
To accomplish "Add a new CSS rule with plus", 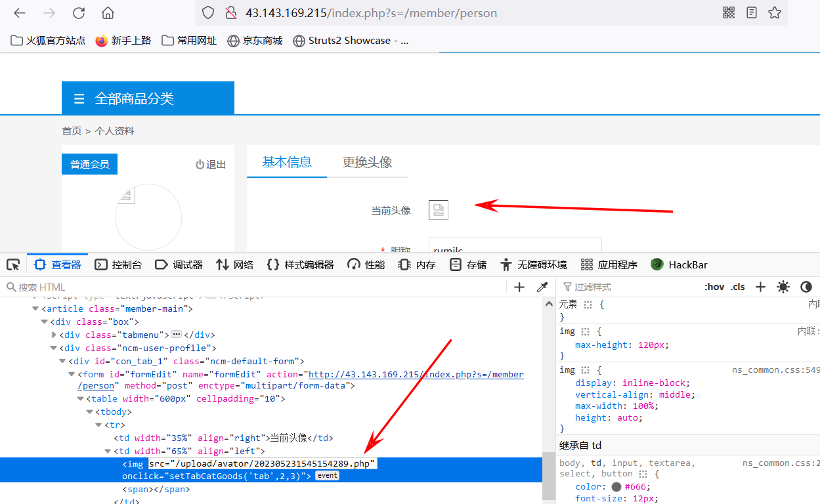I will pos(760,287).
